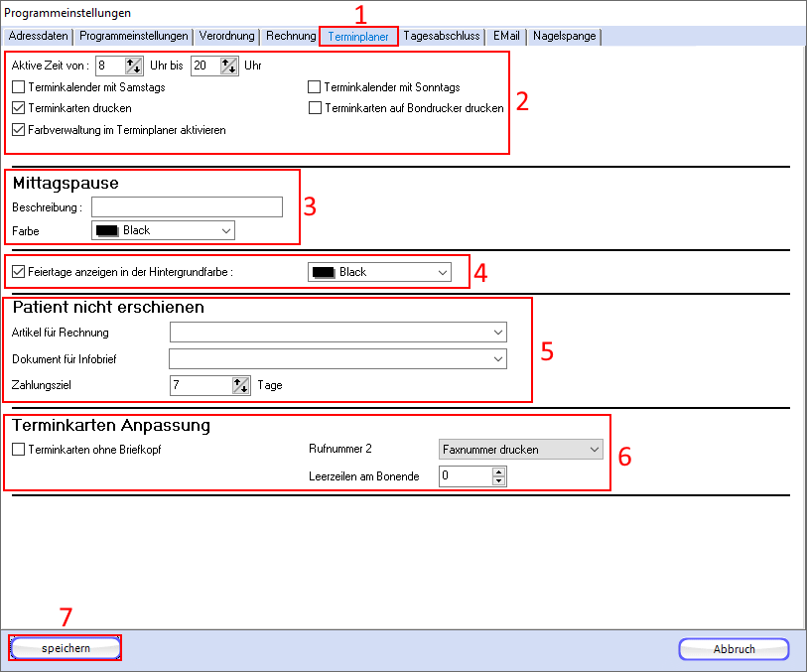Click the Mittagspause Beschreibung text field
The height and width of the screenshot is (672, 807).
click(x=187, y=207)
